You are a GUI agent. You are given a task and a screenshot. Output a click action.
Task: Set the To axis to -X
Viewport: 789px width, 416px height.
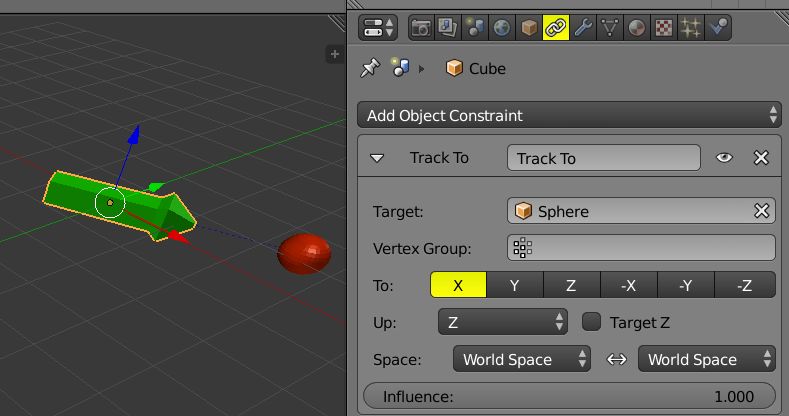pos(628,285)
